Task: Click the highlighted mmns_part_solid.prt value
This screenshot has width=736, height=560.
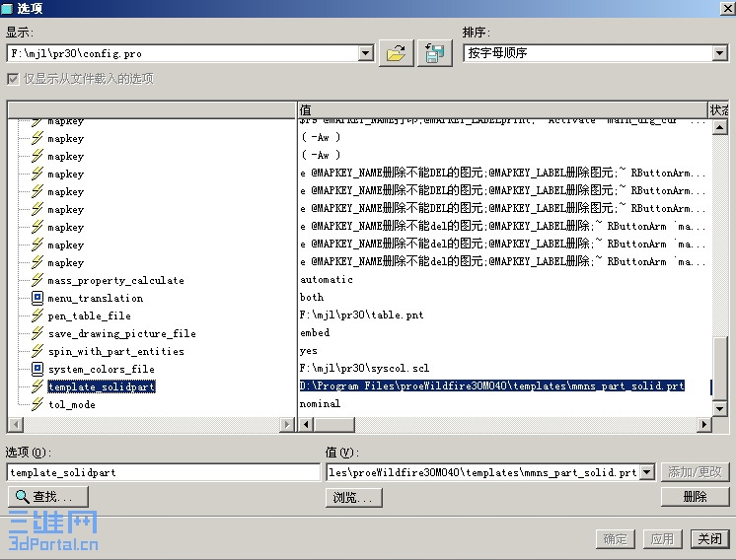Action: 492,385
